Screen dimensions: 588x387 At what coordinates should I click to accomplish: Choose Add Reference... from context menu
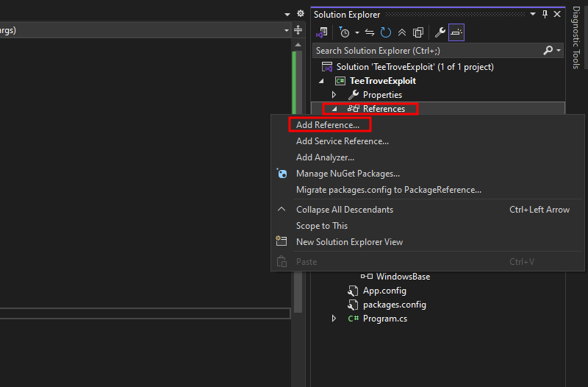[328, 125]
